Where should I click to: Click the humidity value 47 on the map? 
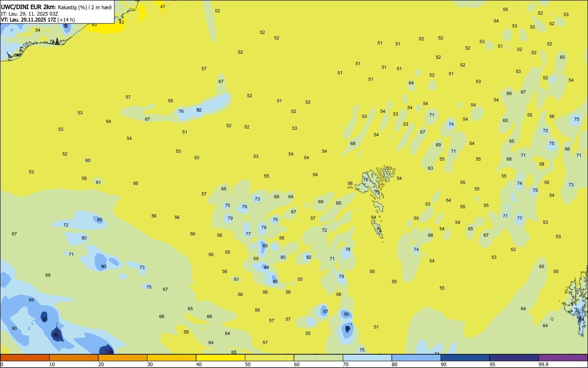[163, 7]
